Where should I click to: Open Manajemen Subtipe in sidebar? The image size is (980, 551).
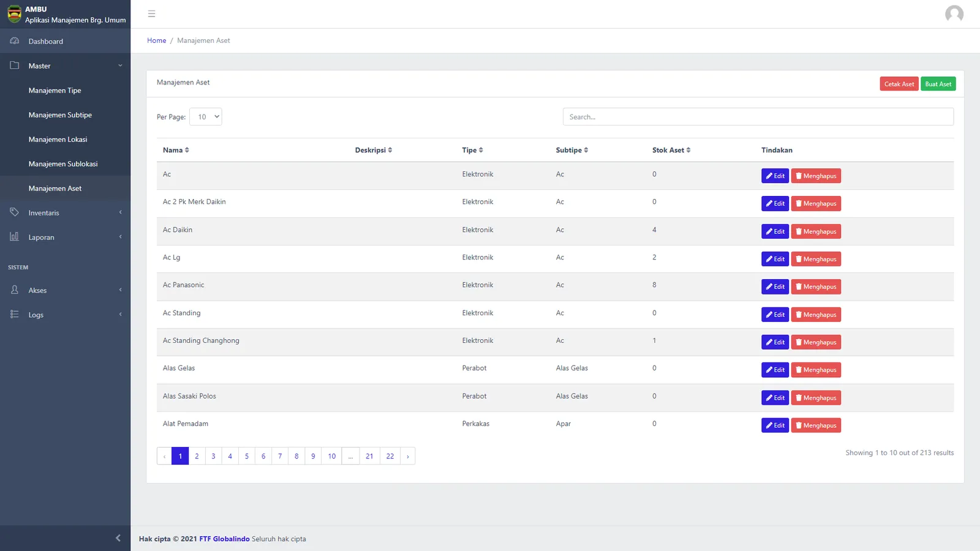tap(65, 114)
